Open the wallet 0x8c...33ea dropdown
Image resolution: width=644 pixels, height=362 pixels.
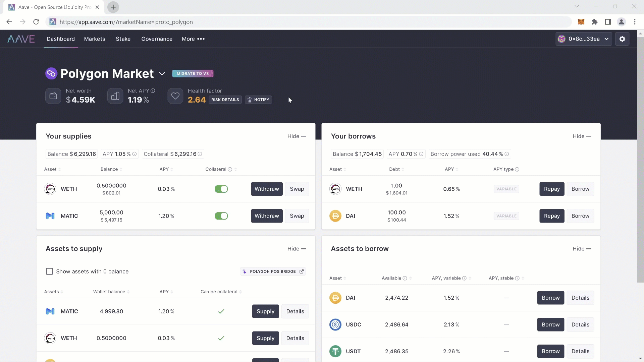(x=584, y=39)
